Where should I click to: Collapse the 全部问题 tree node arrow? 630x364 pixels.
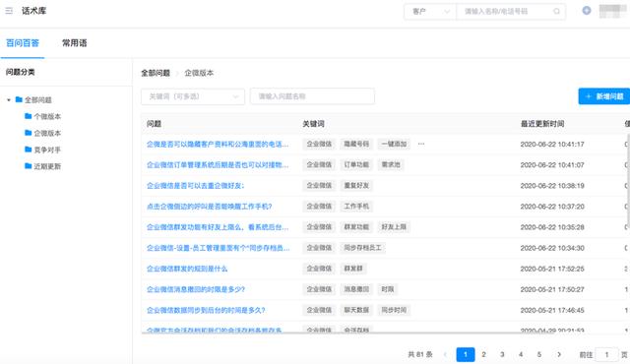(9, 100)
